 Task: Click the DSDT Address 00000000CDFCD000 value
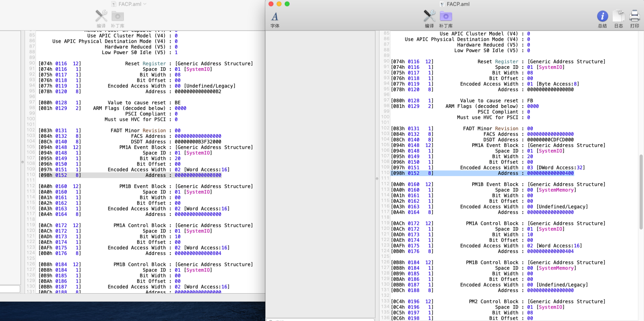pos(550,140)
